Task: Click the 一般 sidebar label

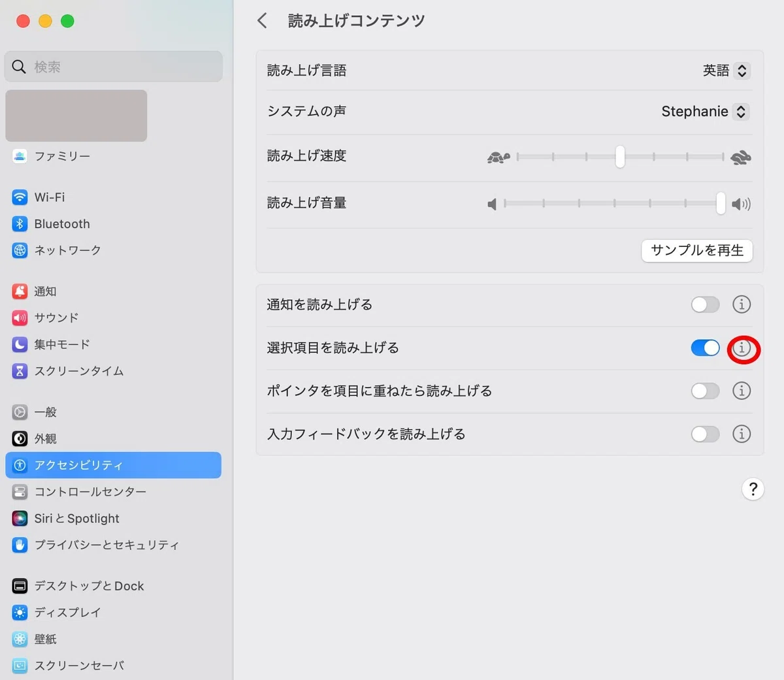Action: tap(46, 412)
